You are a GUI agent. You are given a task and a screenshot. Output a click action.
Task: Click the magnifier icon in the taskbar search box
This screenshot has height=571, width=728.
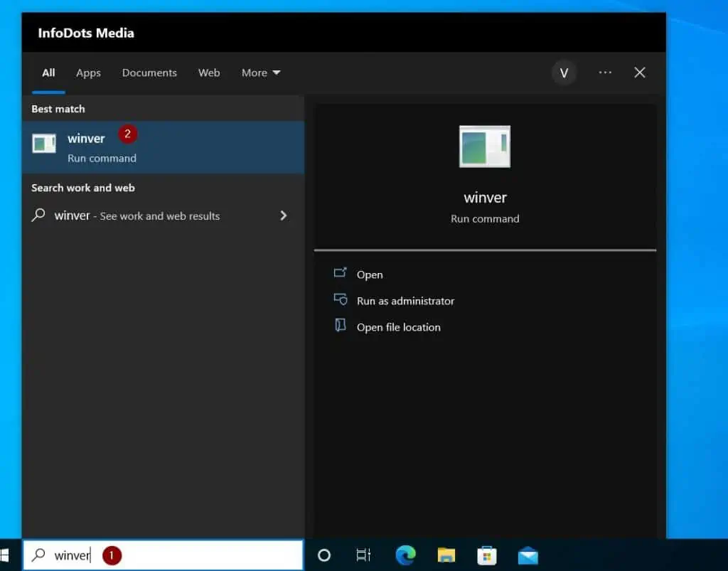tap(38, 555)
